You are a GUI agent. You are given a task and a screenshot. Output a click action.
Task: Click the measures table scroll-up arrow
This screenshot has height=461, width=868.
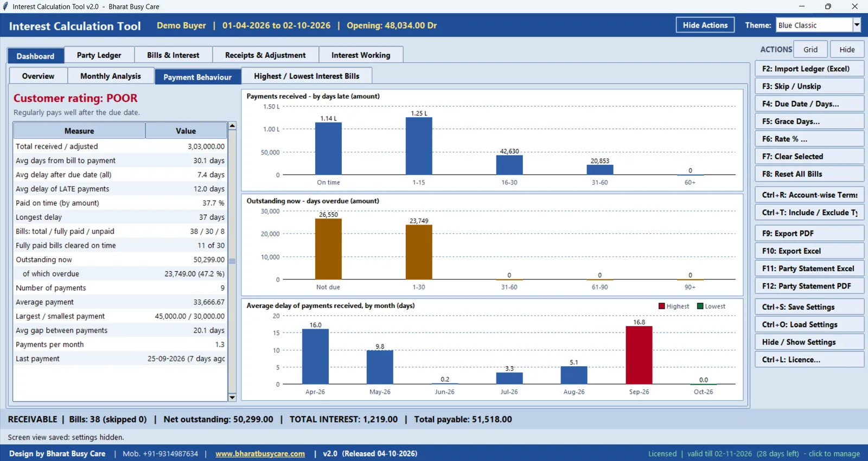232,126
